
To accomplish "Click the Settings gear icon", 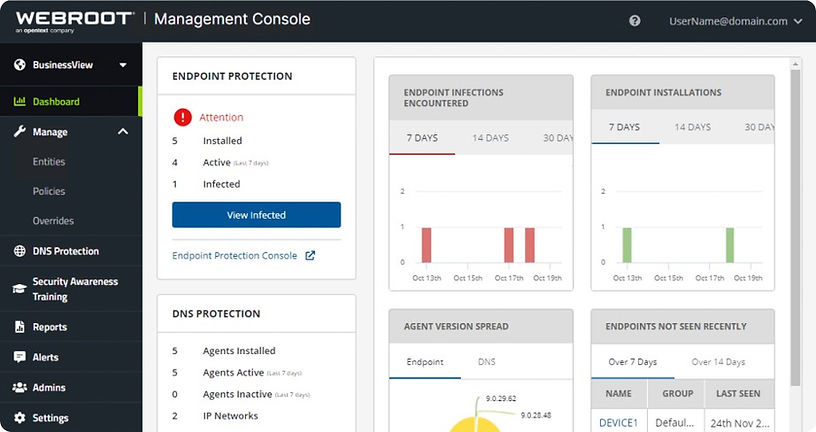I will (20, 417).
